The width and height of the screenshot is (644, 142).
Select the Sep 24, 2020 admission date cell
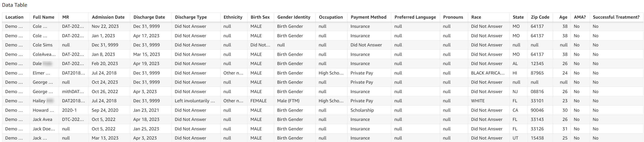105,110
